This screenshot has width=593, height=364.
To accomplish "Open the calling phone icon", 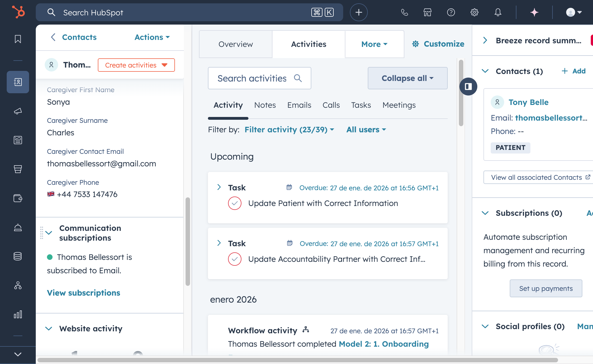I will pos(404,12).
